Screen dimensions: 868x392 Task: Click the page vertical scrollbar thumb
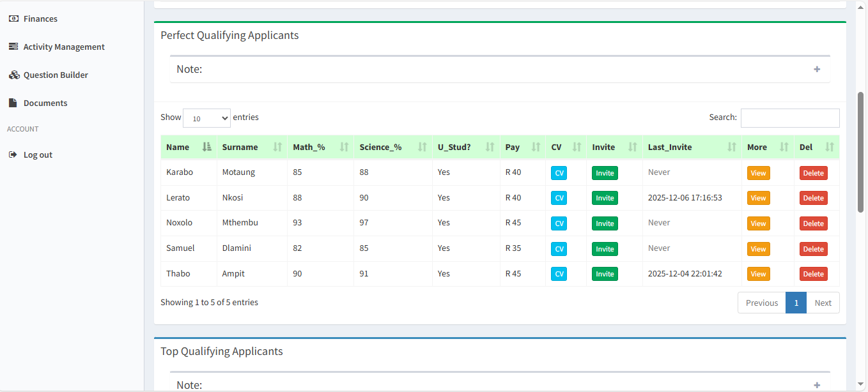click(x=860, y=152)
